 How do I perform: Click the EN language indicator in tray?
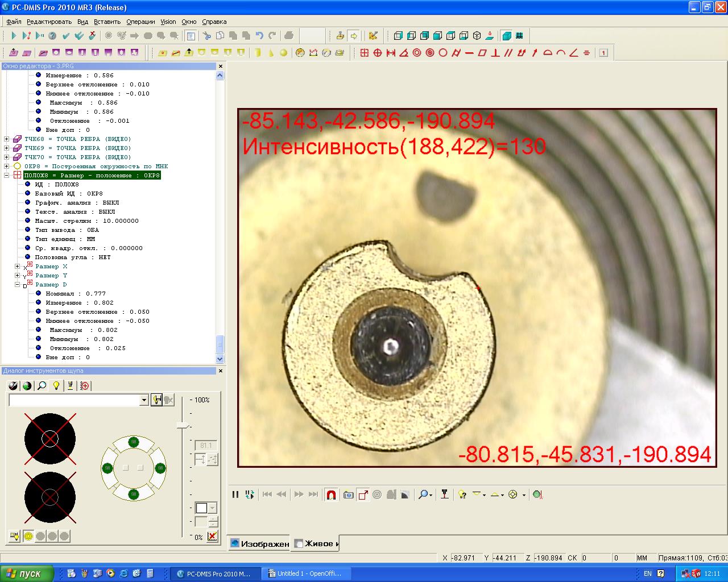[647, 573]
